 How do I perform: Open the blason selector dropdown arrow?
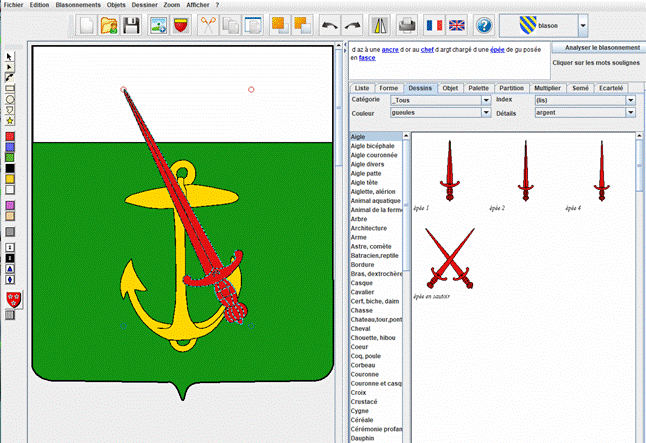click(582, 25)
